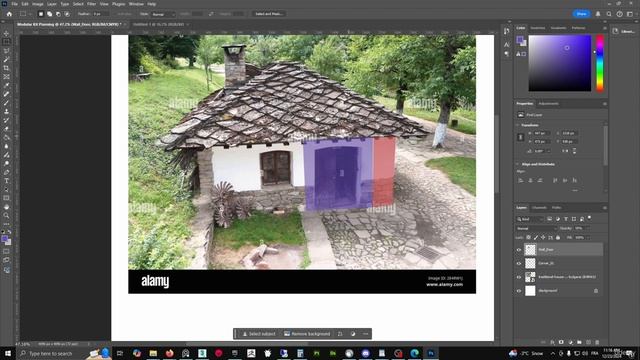Click Remove background in contextual bar
The height and width of the screenshot is (360, 640).
[x=307, y=334]
